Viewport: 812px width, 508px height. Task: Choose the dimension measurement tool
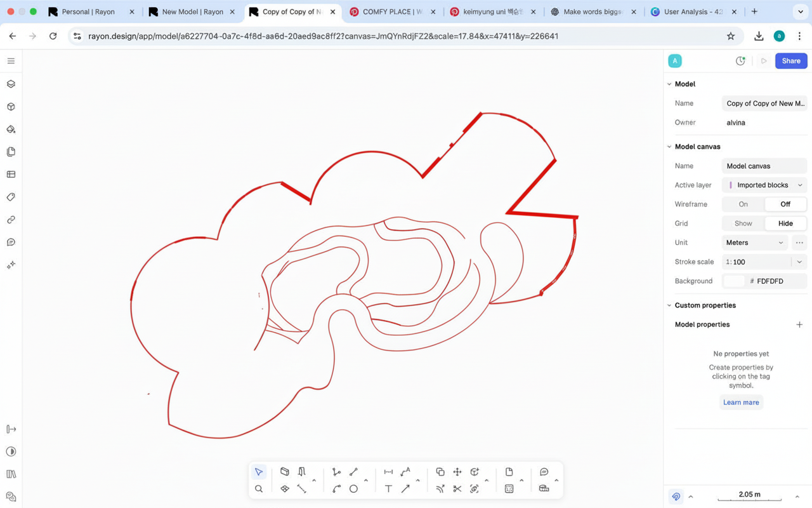pos(388,472)
